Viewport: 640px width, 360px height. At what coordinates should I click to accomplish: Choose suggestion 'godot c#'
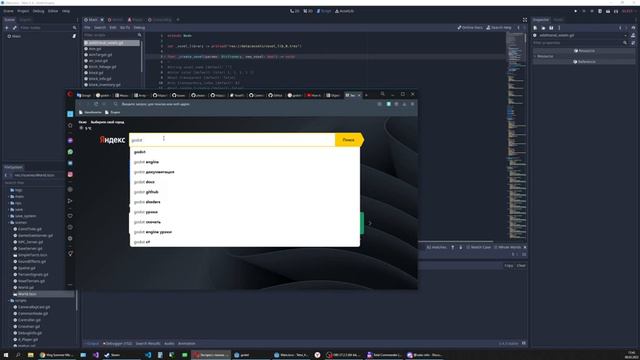pyautogui.click(x=244, y=242)
